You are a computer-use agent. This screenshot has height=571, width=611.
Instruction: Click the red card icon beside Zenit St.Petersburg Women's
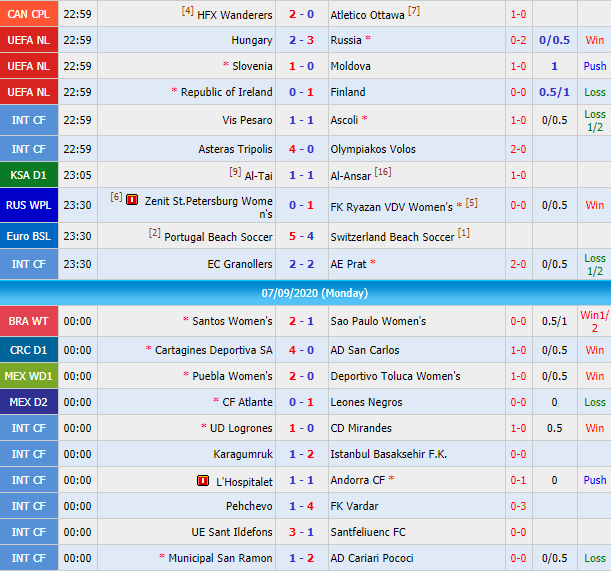132,200
